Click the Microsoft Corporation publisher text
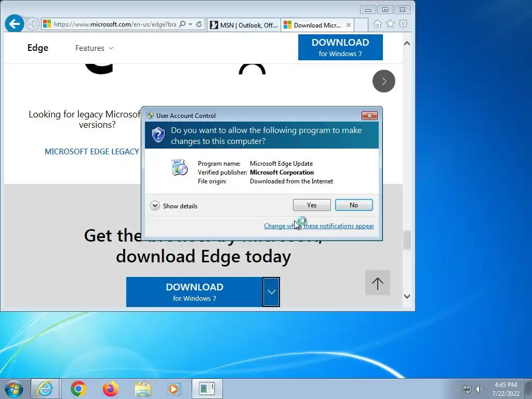 tap(282, 172)
